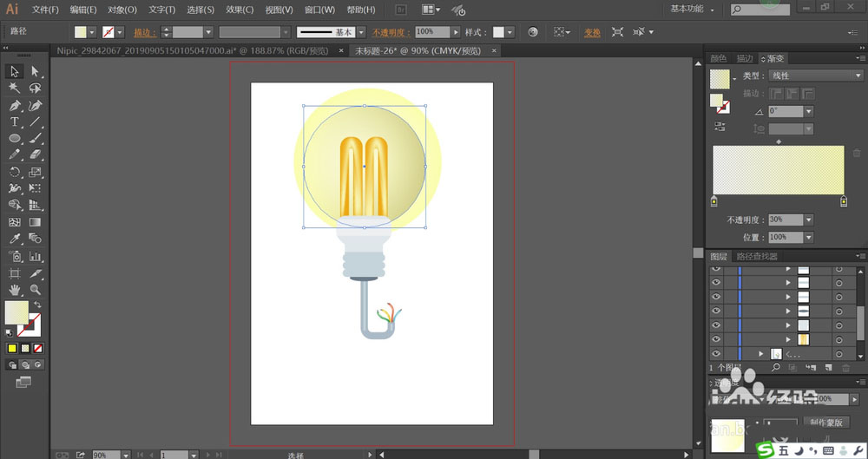Switch to the 颜色 panel tab
This screenshot has height=459, width=868.
coord(718,59)
